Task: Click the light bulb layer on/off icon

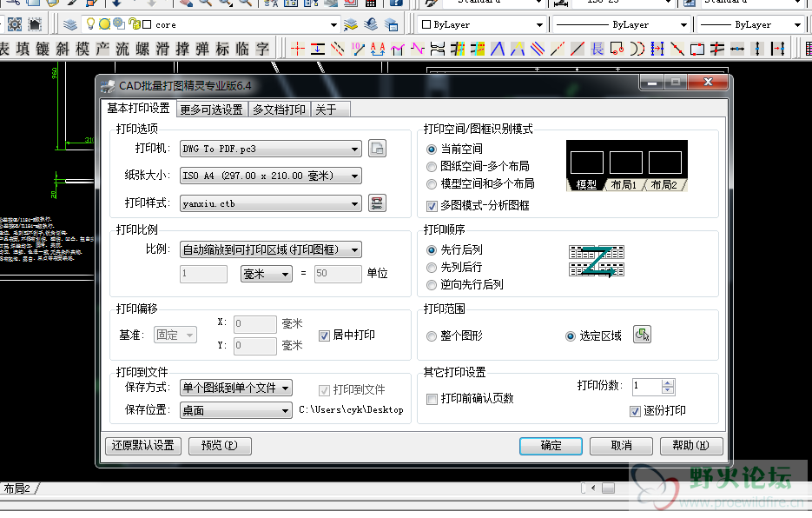Action: click(90, 23)
